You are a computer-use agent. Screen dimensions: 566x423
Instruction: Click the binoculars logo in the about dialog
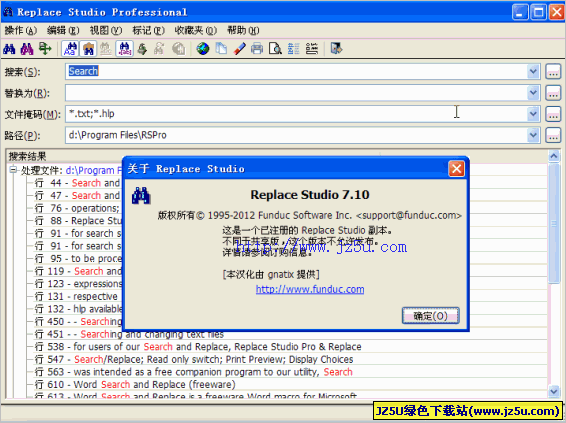pos(141,195)
